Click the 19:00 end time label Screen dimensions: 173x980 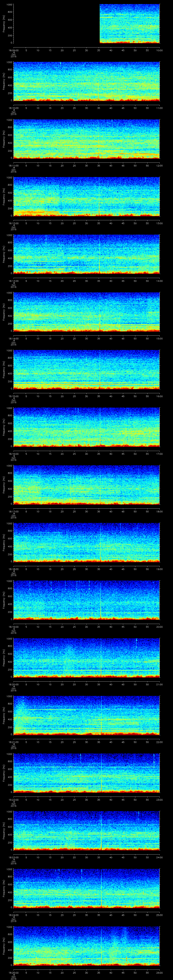pyautogui.click(x=159, y=569)
